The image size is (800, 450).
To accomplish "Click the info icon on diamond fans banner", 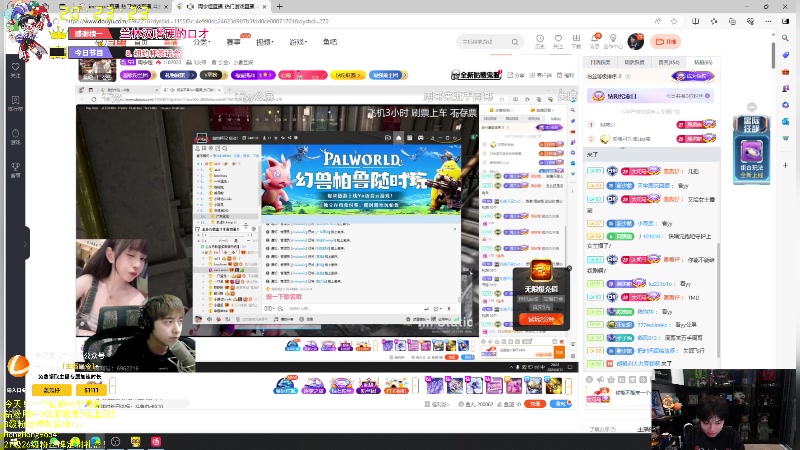I will point(707,96).
